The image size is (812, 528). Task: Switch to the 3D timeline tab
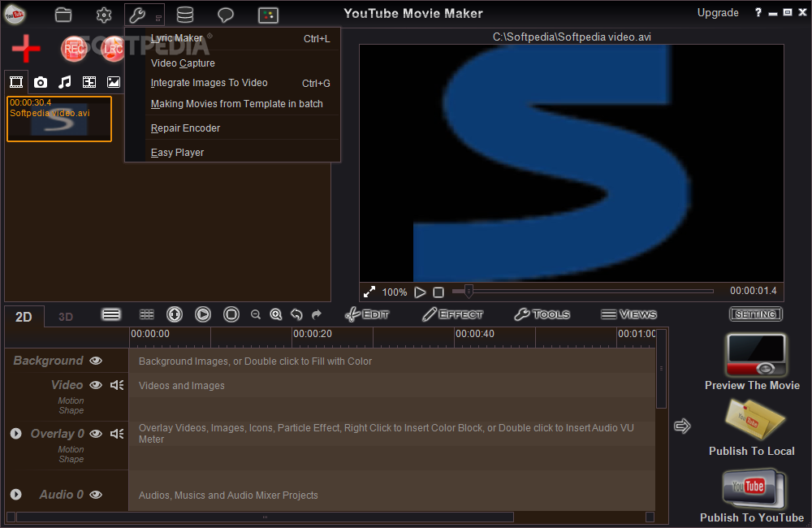click(x=66, y=317)
